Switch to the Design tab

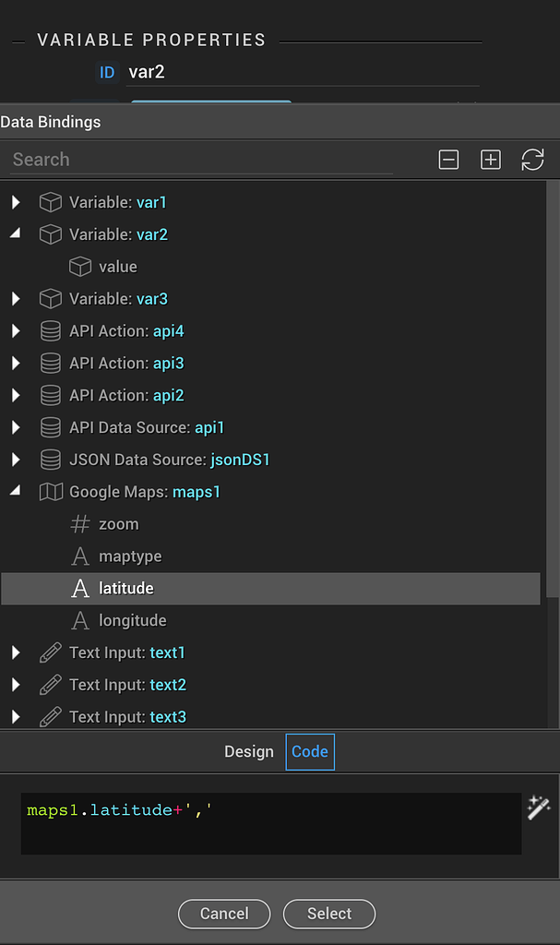click(x=249, y=751)
